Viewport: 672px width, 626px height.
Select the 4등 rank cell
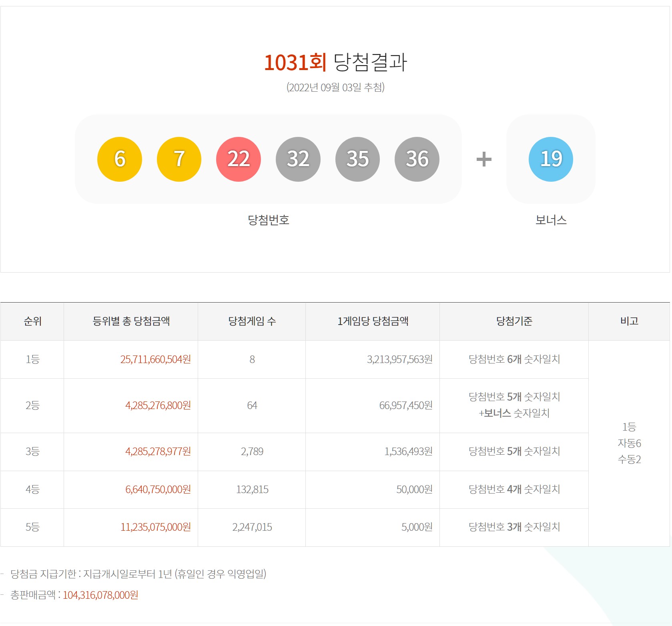[x=32, y=490]
